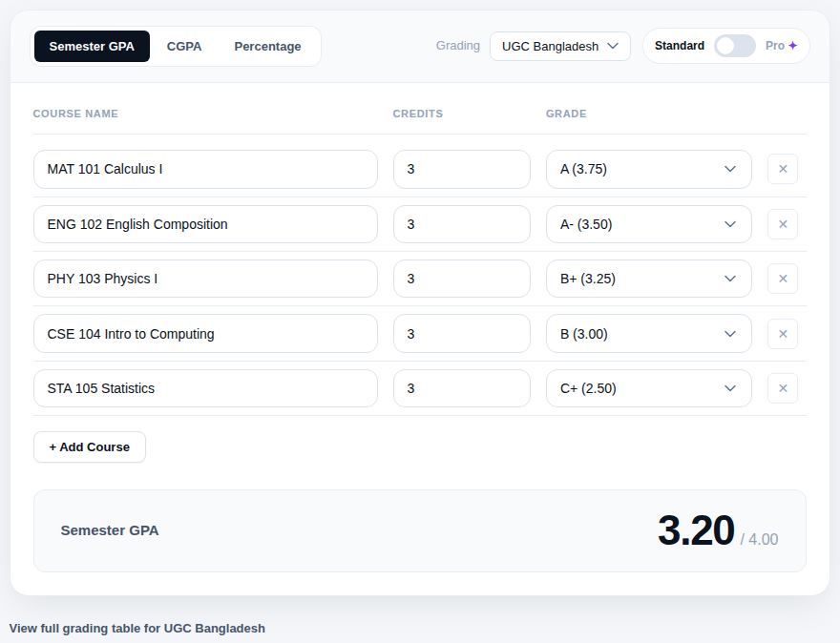Focus the CSE 104 Intro to Computing field
Viewport: 840px width, 643px height.
point(205,334)
